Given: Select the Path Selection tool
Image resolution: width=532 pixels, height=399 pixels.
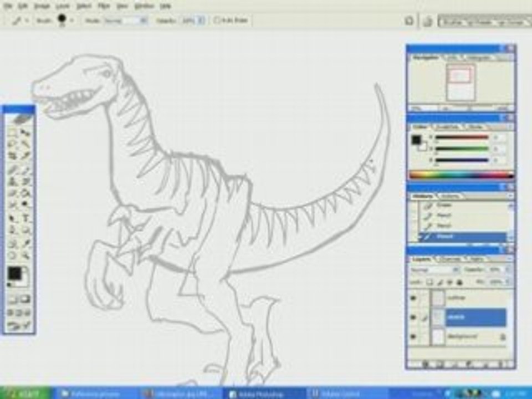Looking at the screenshot, I should click(x=13, y=218).
